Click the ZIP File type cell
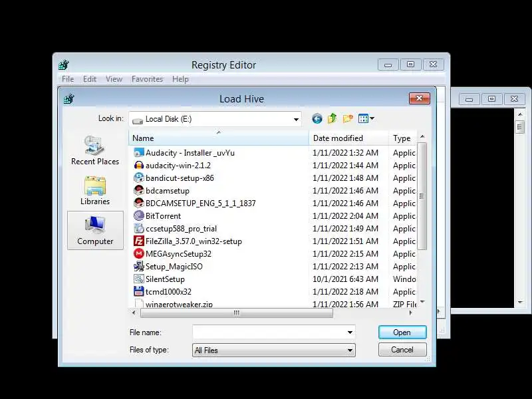Image resolution: width=532 pixels, height=399 pixels. coord(404,304)
